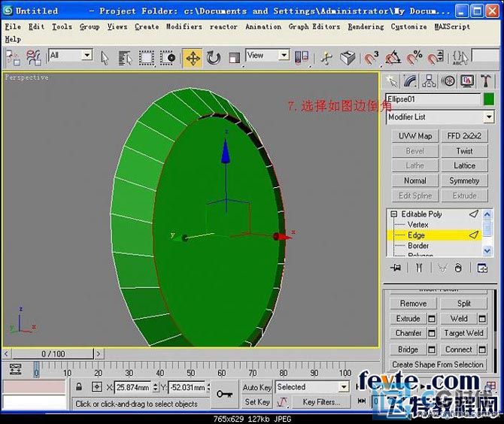Click the Select and Link icon

coord(13,58)
